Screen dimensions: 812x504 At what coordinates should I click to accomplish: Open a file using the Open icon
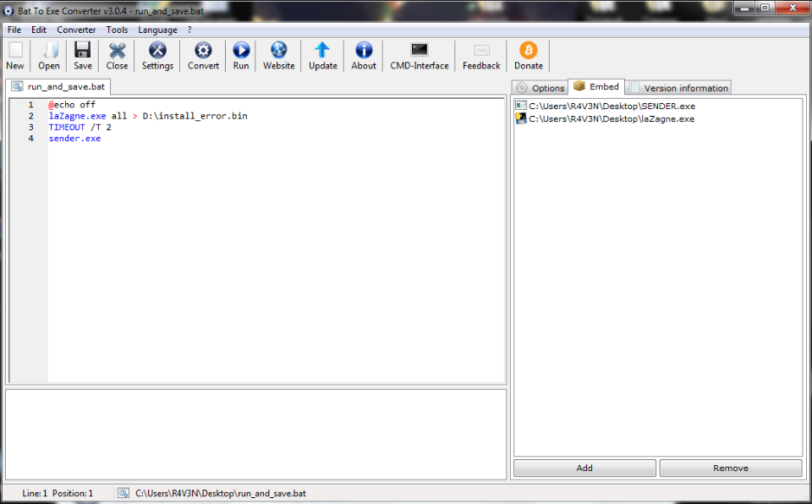coord(49,51)
